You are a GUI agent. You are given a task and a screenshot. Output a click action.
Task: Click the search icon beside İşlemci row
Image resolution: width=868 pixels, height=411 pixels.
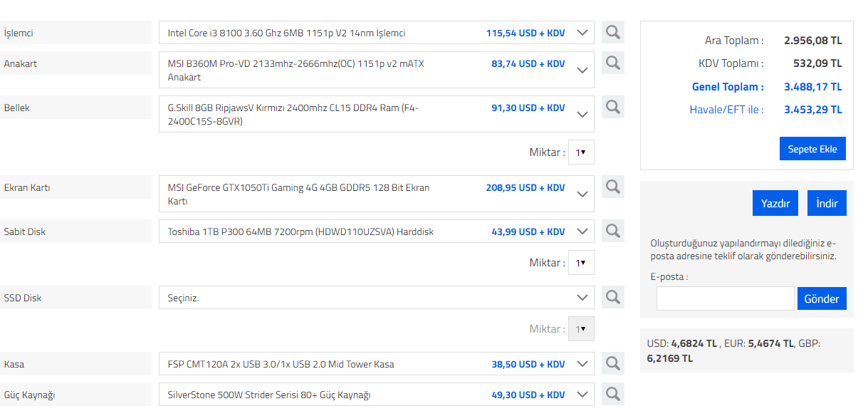click(613, 32)
